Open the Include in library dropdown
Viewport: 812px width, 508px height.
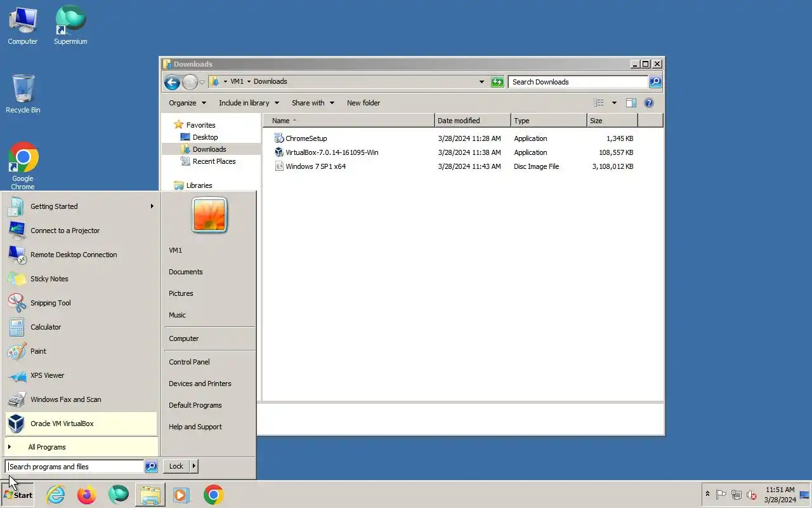tap(250, 103)
